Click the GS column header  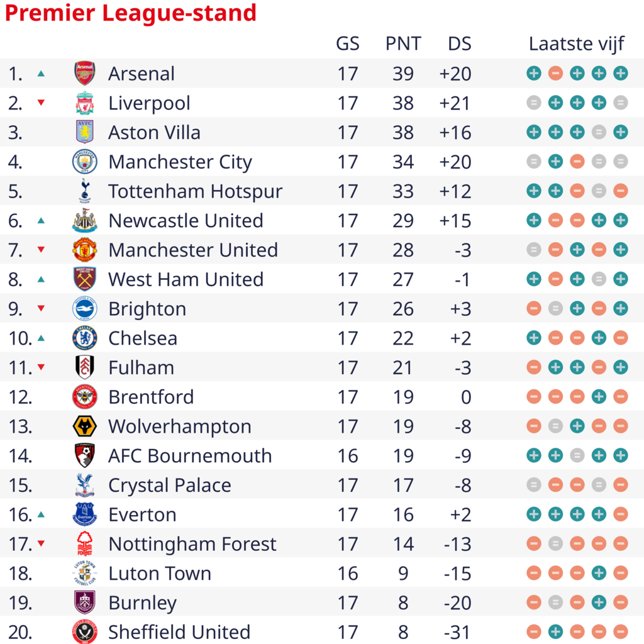(347, 43)
